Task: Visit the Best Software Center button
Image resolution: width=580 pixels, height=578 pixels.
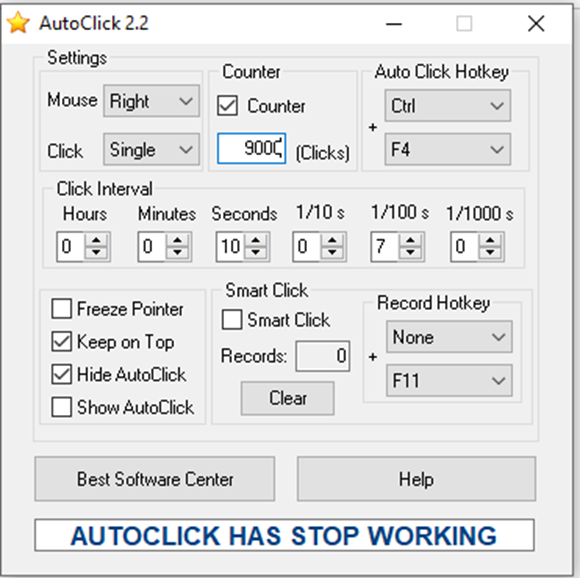Action: [x=155, y=479]
